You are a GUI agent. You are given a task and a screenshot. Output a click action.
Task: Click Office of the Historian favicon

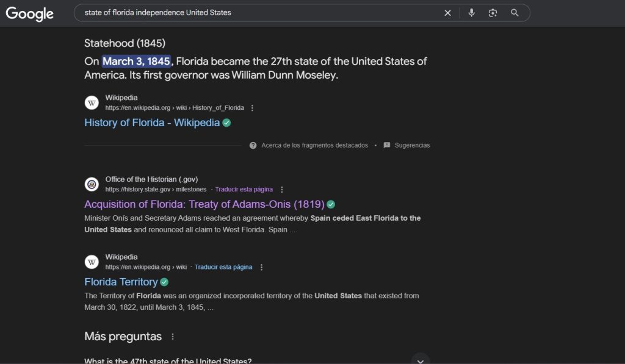[x=92, y=184]
